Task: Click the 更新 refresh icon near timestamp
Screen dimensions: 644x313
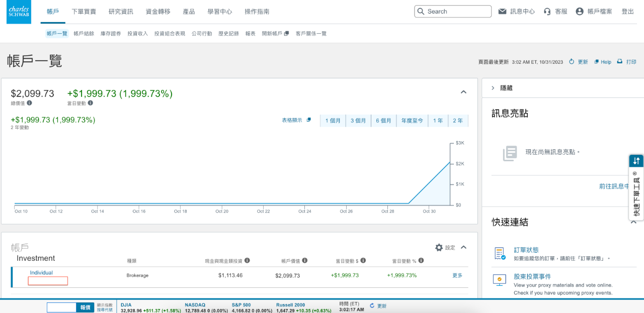Action: (x=572, y=62)
